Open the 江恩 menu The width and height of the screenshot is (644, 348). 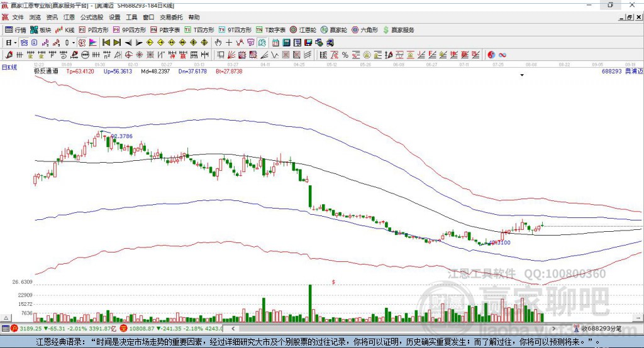[x=69, y=17]
